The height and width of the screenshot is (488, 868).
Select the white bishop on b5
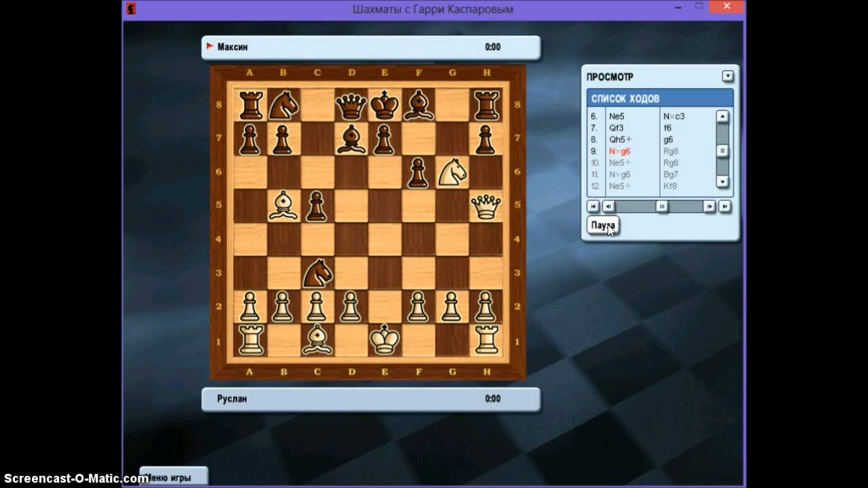click(x=284, y=206)
